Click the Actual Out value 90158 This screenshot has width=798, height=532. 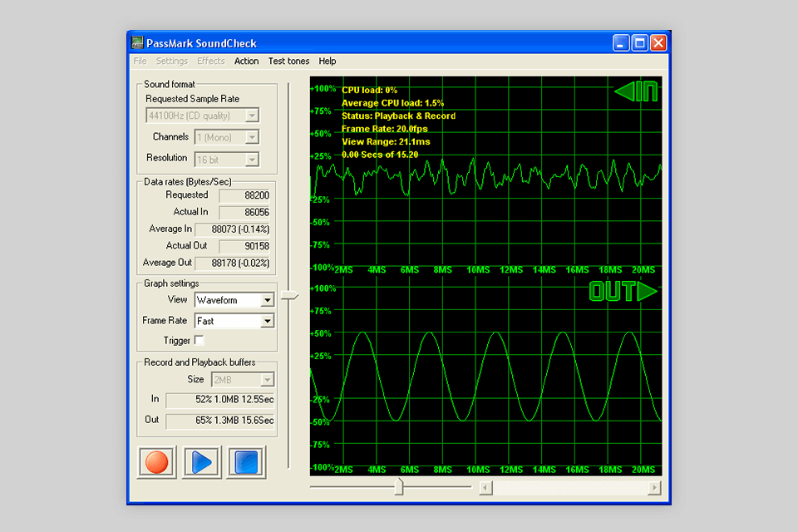coord(244,246)
